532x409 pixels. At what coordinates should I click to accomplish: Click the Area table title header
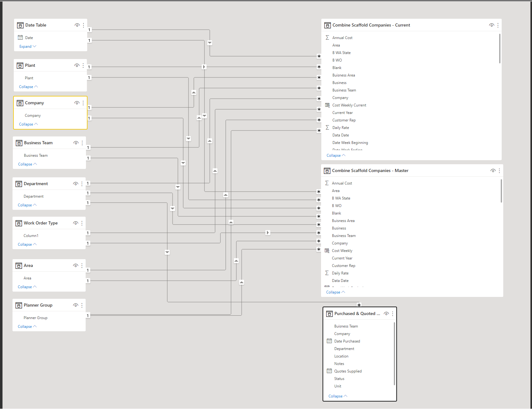(28, 265)
